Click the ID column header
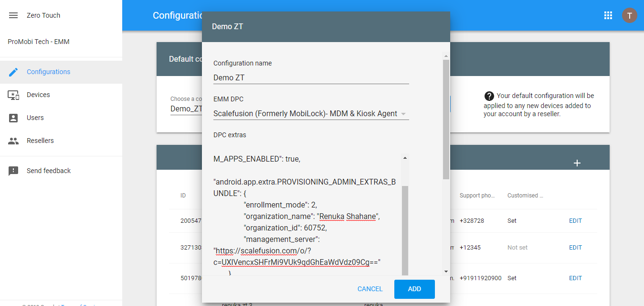The height and width of the screenshot is (306, 644). click(183, 196)
